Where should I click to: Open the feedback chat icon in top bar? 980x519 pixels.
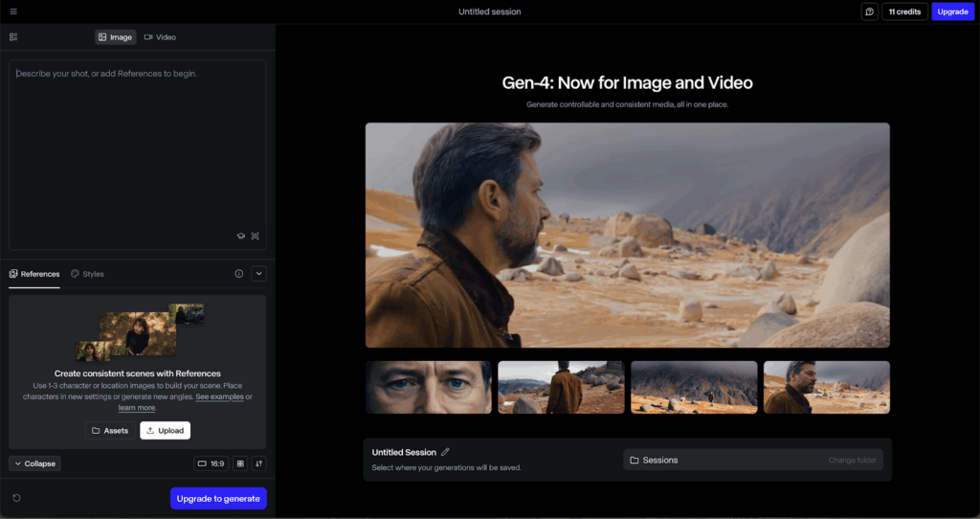[x=869, y=11]
